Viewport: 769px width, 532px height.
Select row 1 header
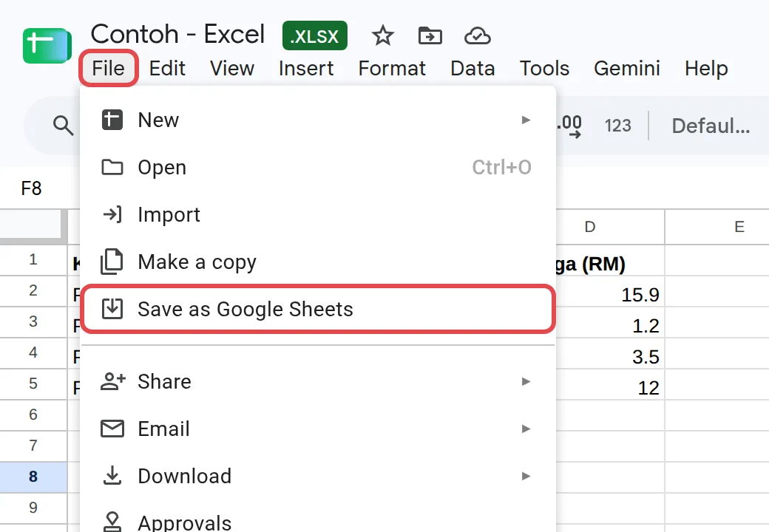pos(33,259)
